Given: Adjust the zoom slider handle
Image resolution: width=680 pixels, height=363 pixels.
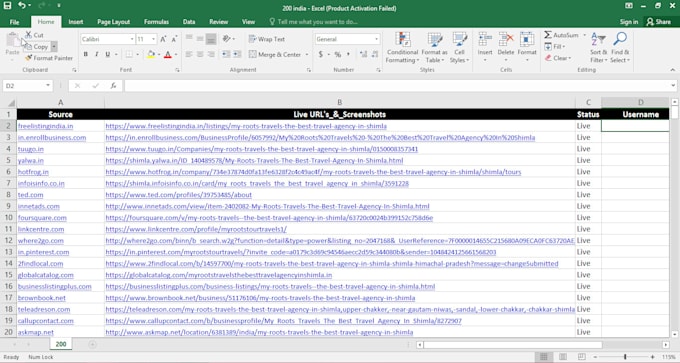Looking at the screenshot, I should [625, 357].
